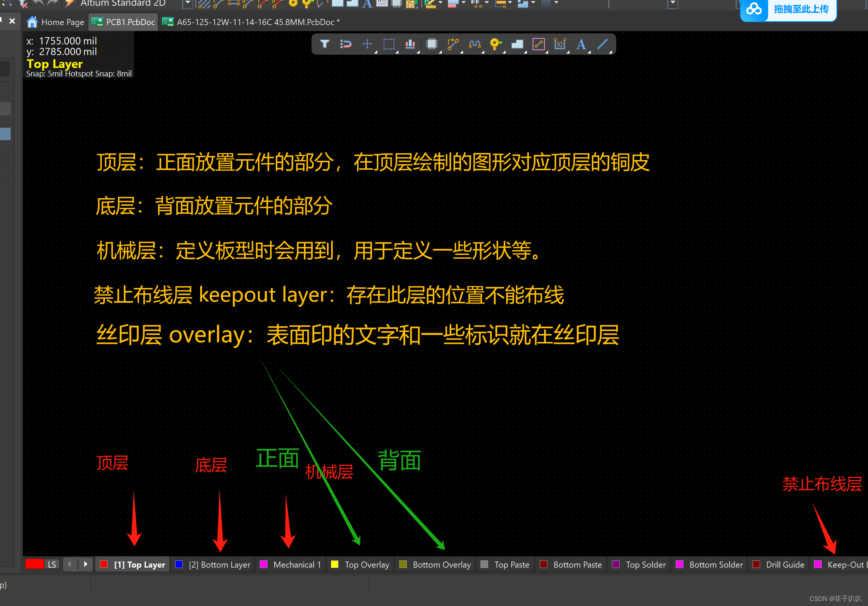The width and height of the screenshot is (868, 606).
Task: Open the align objects bar-chart tool
Action: (410, 44)
